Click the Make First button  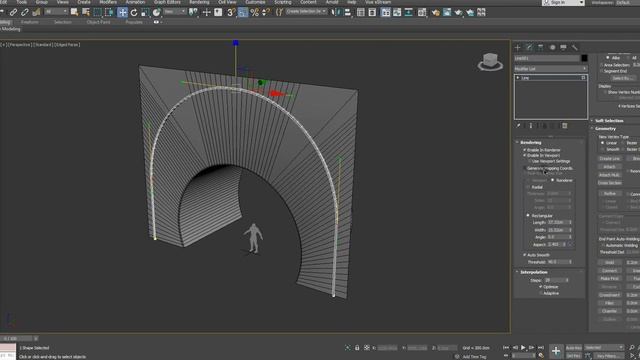tap(609, 278)
